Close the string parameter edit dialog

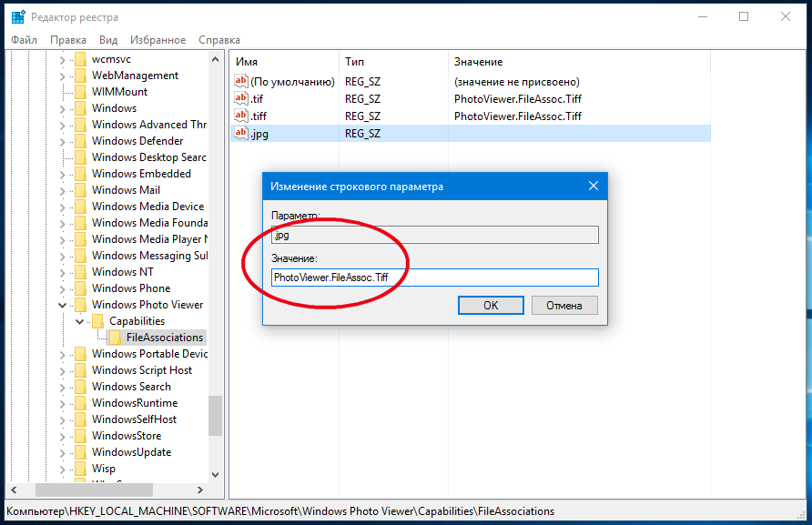click(x=594, y=187)
